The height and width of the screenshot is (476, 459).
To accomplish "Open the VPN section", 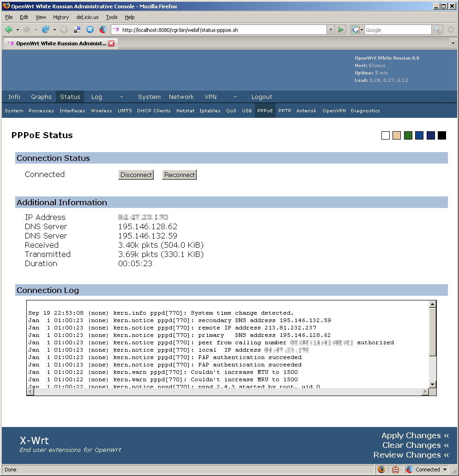I will pyautogui.click(x=211, y=97).
